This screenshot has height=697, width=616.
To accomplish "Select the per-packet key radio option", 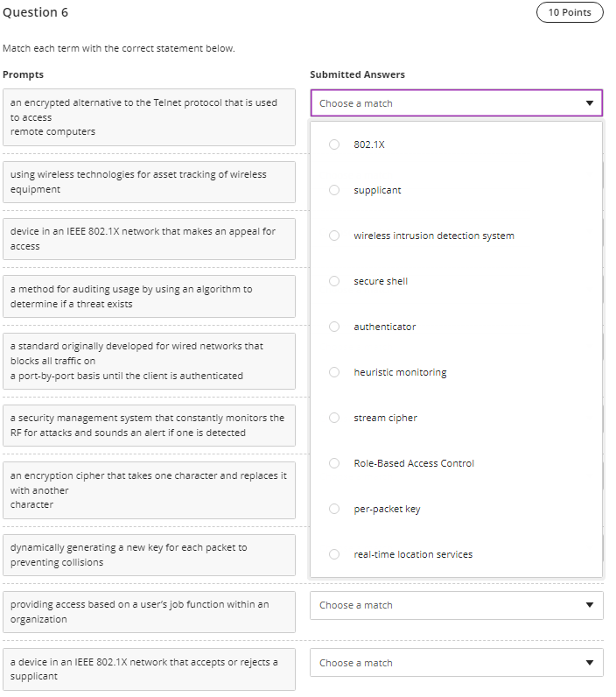I will (334, 509).
